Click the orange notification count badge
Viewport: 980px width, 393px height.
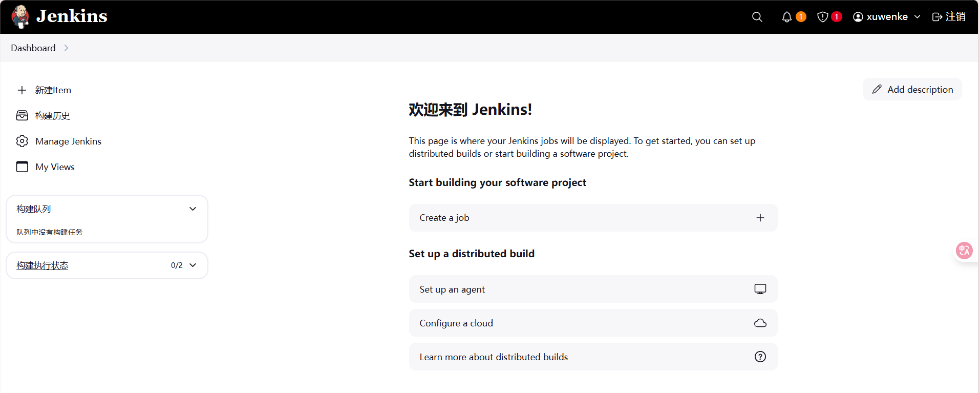pyautogui.click(x=801, y=17)
